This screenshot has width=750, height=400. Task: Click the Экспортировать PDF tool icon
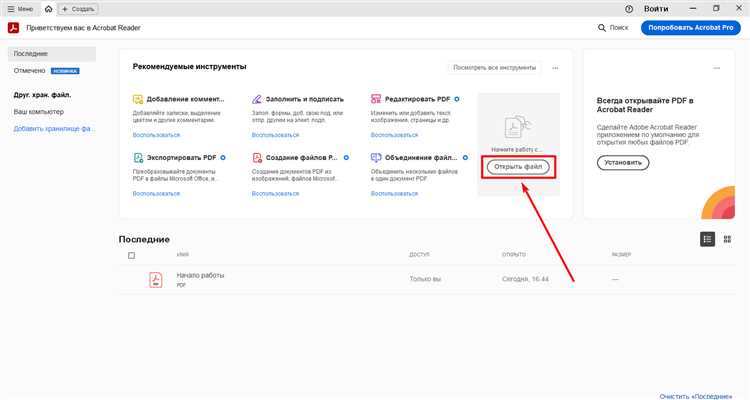(138, 157)
